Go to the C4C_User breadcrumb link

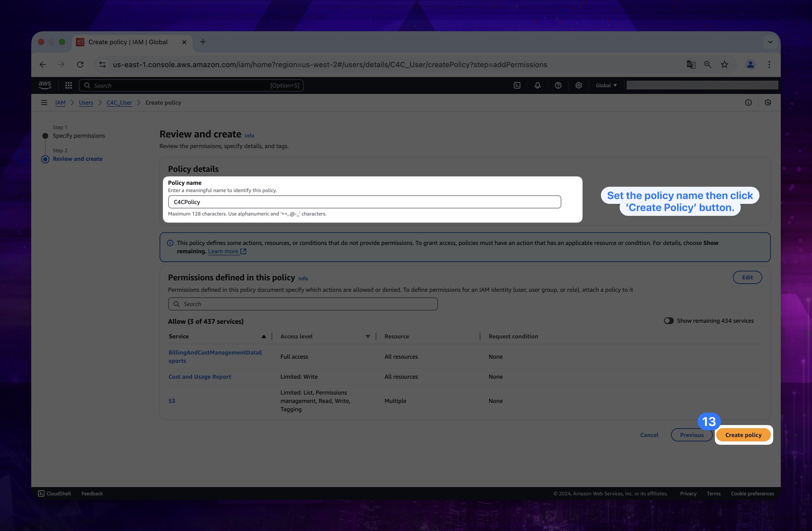click(119, 102)
